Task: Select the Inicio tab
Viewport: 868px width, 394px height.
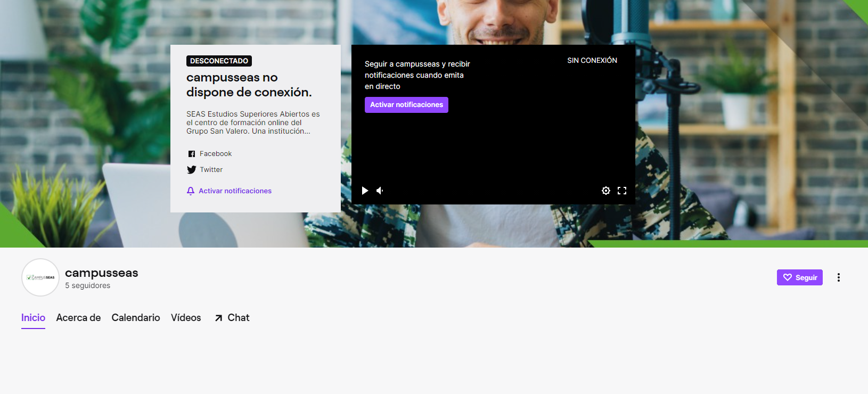Action: [x=33, y=318]
